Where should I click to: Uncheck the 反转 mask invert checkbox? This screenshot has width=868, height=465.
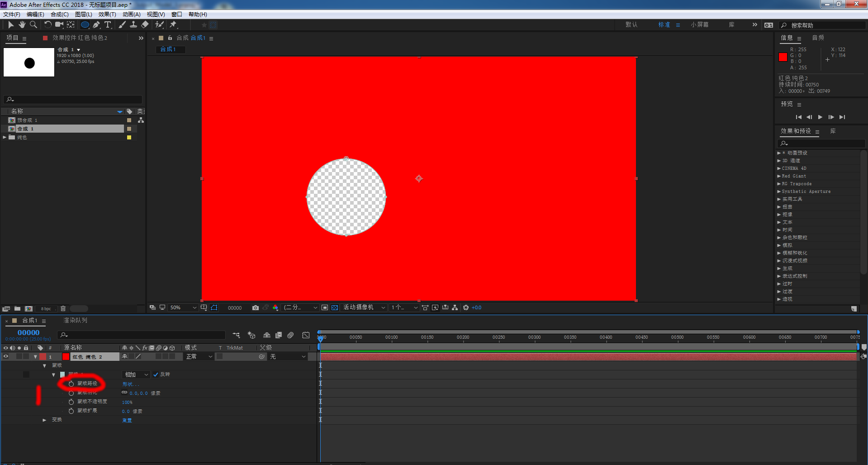pos(156,375)
